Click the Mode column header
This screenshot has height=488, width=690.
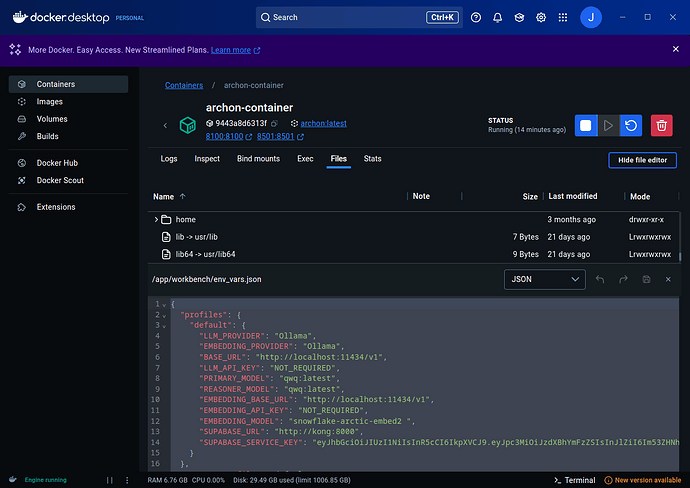640,197
